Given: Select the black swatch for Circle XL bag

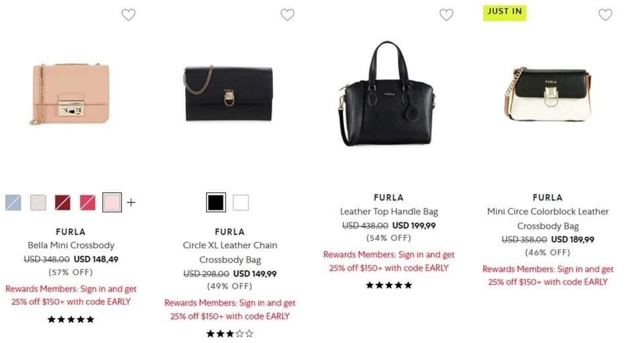Looking at the screenshot, I should click(216, 202).
